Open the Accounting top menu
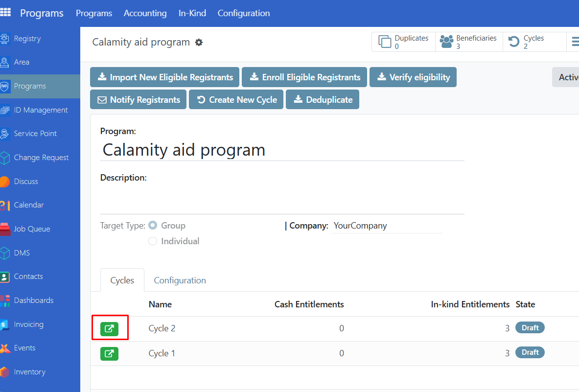Viewport: 579px width, 392px height. [x=145, y=13]
